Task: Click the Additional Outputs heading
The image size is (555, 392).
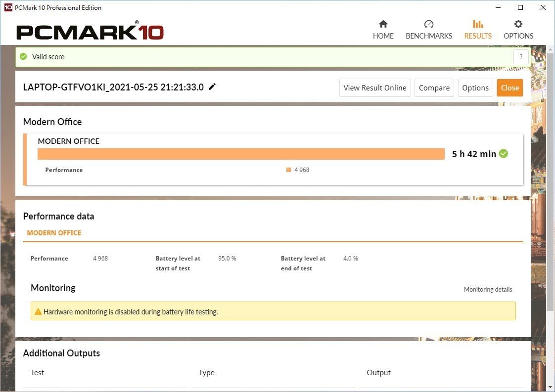Action: (62, 353)
